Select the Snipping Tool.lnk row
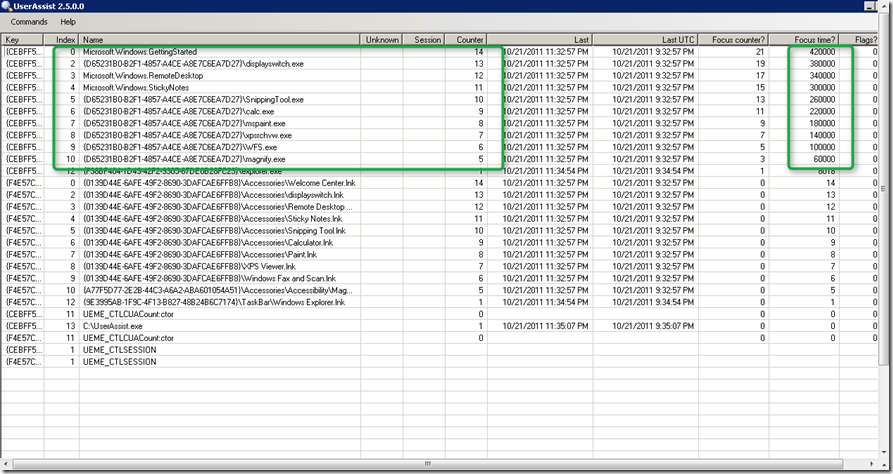The height and width of the screenshot is (474, 893). [x=439, y=231]
